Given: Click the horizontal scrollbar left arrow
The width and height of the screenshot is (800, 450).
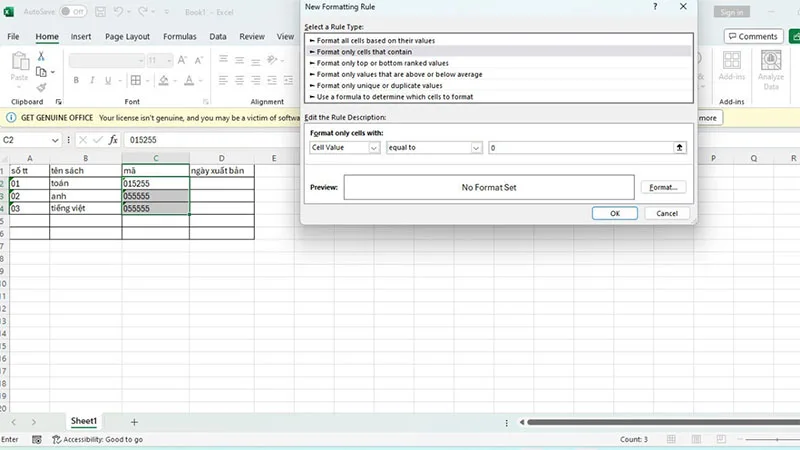Looking at the screenshot, I should 521,422.
